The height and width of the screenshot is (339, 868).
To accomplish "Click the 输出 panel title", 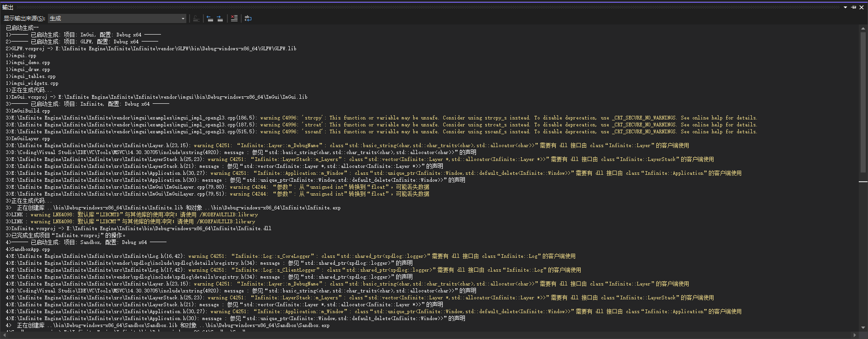I will pyautogui.click(x=8, y=7).
